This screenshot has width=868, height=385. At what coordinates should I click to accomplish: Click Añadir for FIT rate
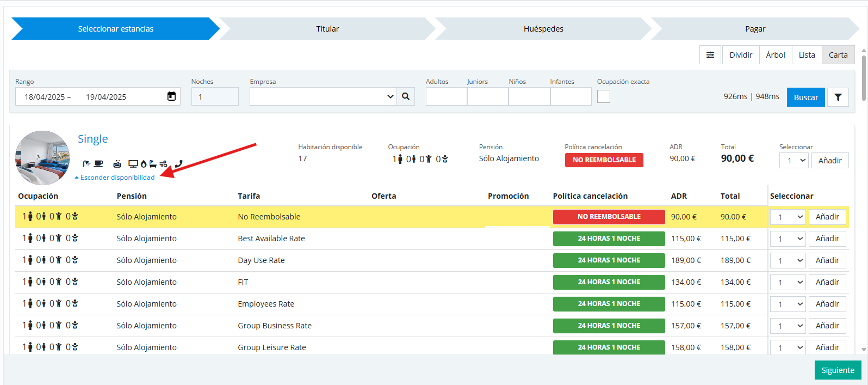point(827,282)
